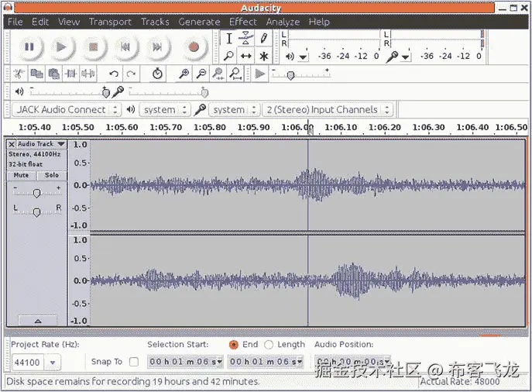Open the JACK Audio Connect host dropdown

[x=67, y=110]
